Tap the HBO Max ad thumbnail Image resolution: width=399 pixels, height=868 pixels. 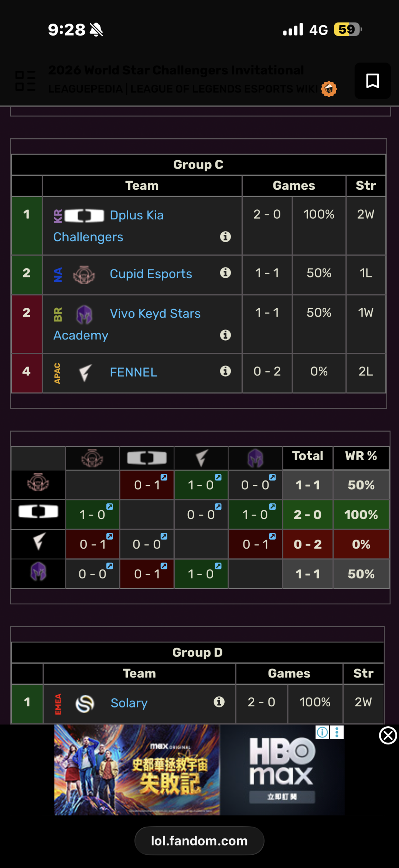pos(199,770)
